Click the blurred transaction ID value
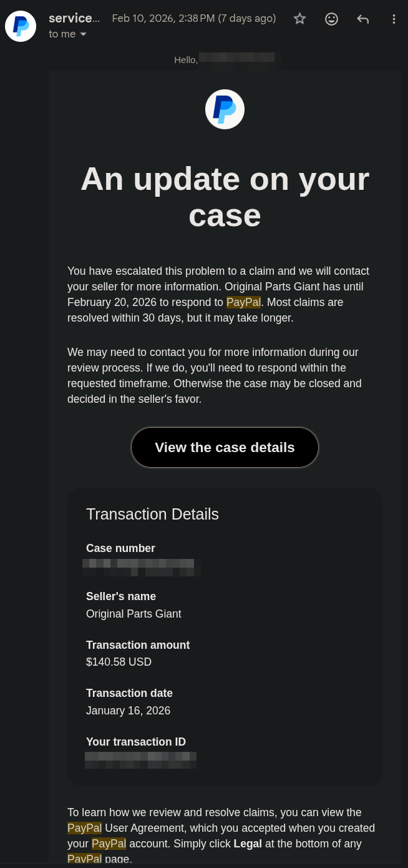The width and height of the screenshot is (408, 868). point(141,759)
